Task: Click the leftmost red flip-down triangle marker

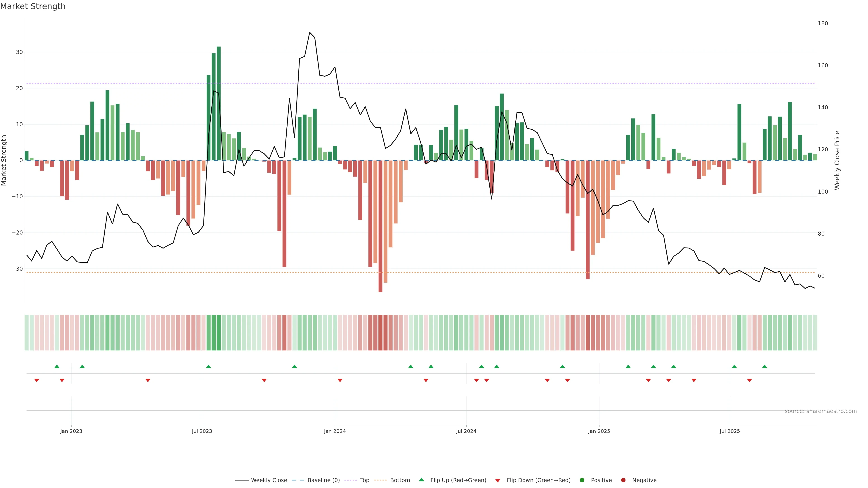Action: click(x=37, y=380)
